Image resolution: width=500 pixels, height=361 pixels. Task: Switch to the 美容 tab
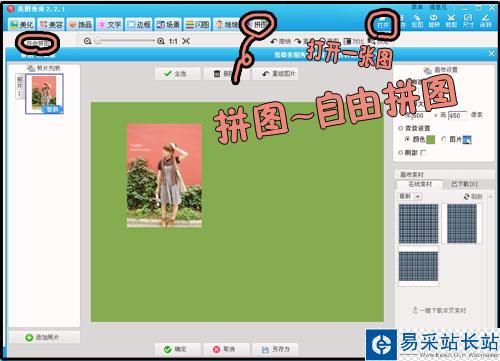pos(51,24)
